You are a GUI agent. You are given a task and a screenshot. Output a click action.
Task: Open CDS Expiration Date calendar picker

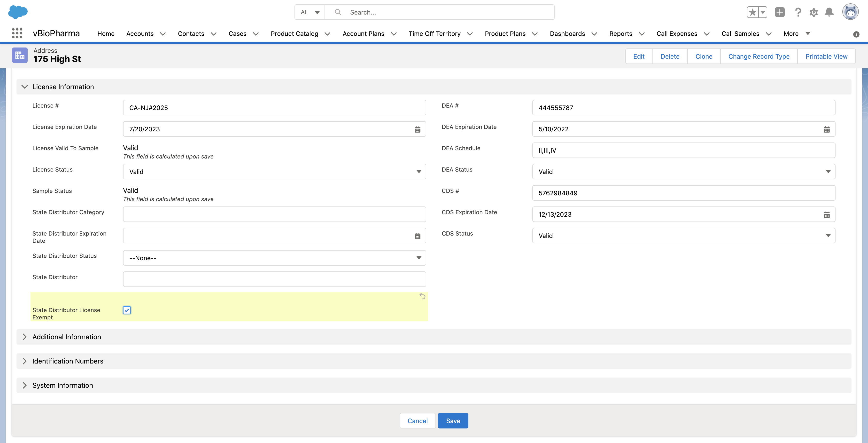(x=827, y=215)
